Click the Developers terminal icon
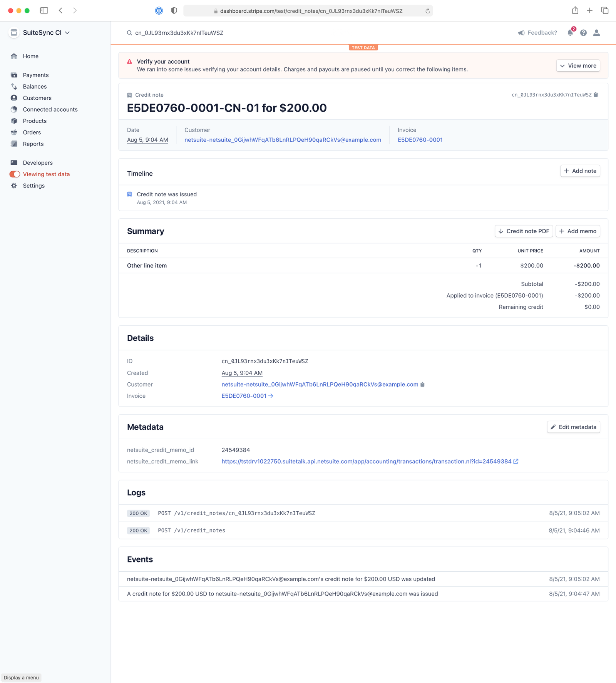 [14, 162]
